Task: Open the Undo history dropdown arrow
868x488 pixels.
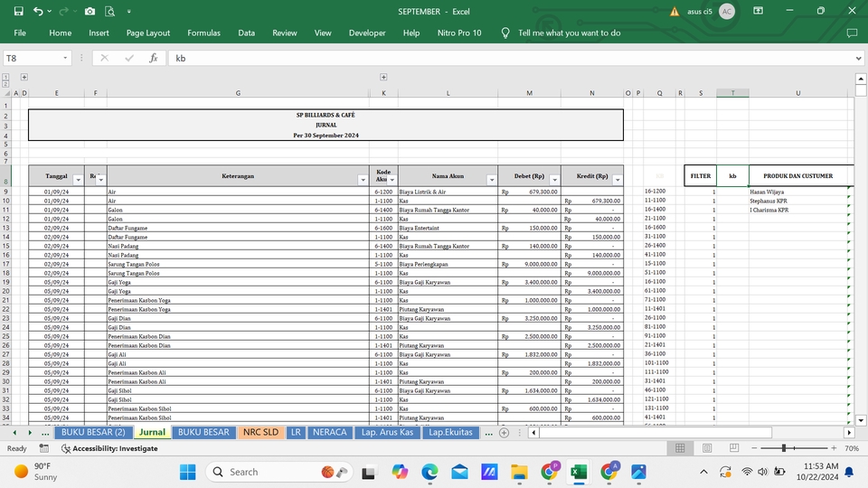Action: [50, 11]
